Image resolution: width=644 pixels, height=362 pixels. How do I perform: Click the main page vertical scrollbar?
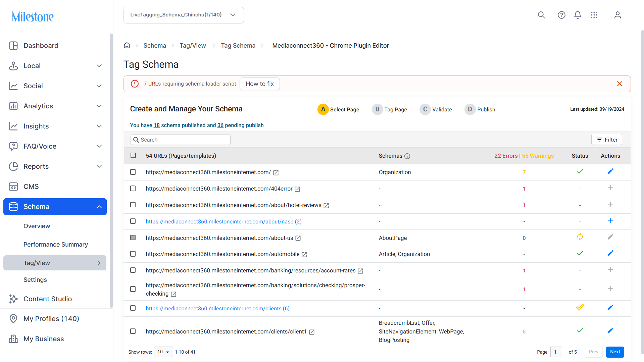[642, 192]
